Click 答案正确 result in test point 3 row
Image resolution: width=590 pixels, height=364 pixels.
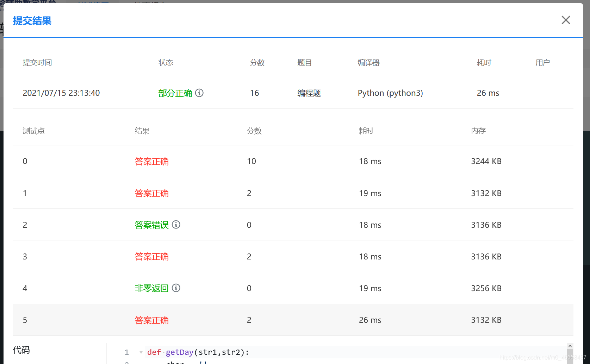152,256
